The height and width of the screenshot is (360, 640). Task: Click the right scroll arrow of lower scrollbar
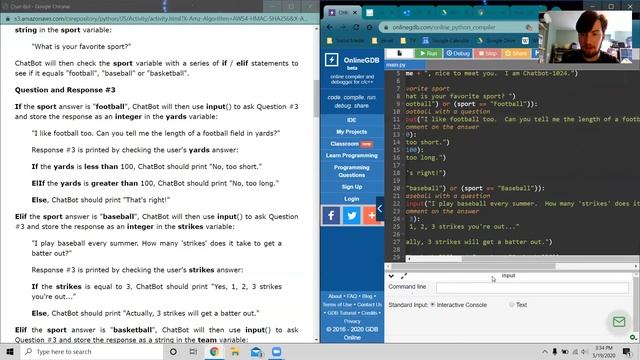coord(636,267)
